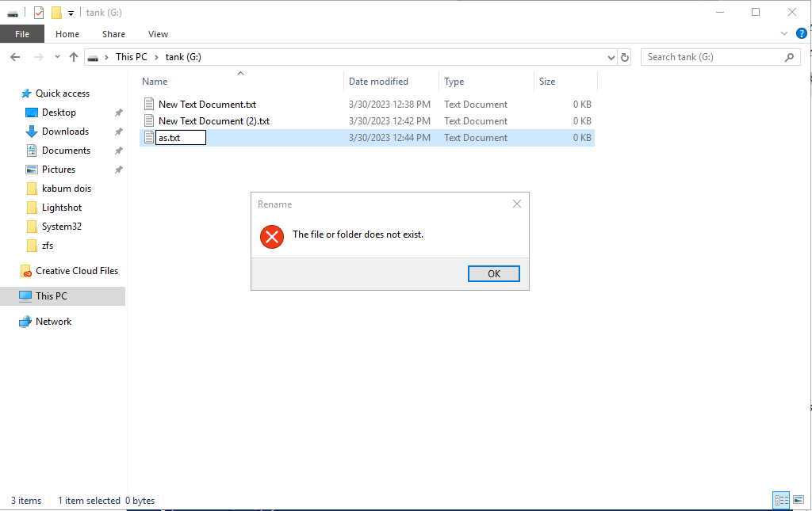Switch to the Share ribbon tab
Image resolution: width=812 pixels, height=511 pixels.
tap(113, 34)
